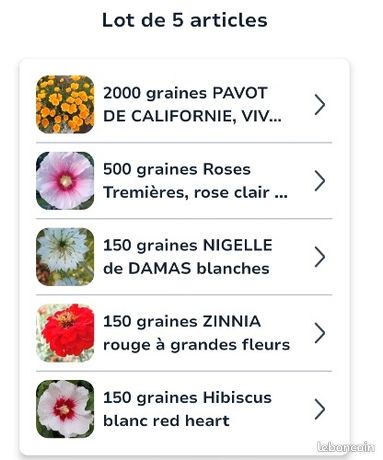
Task: Open the orange California poppy thumbnail
Action: 65,104
